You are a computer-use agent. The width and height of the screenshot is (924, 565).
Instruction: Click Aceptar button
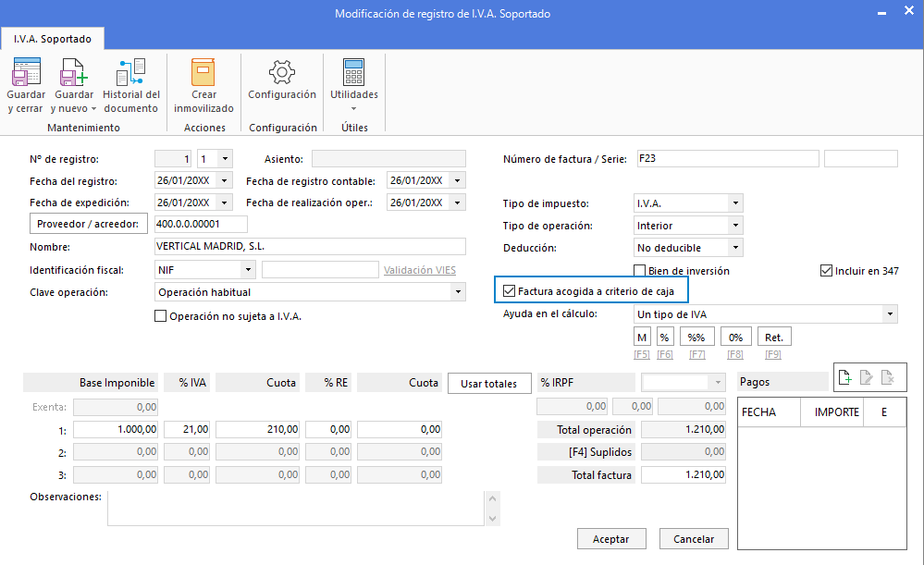611,539
